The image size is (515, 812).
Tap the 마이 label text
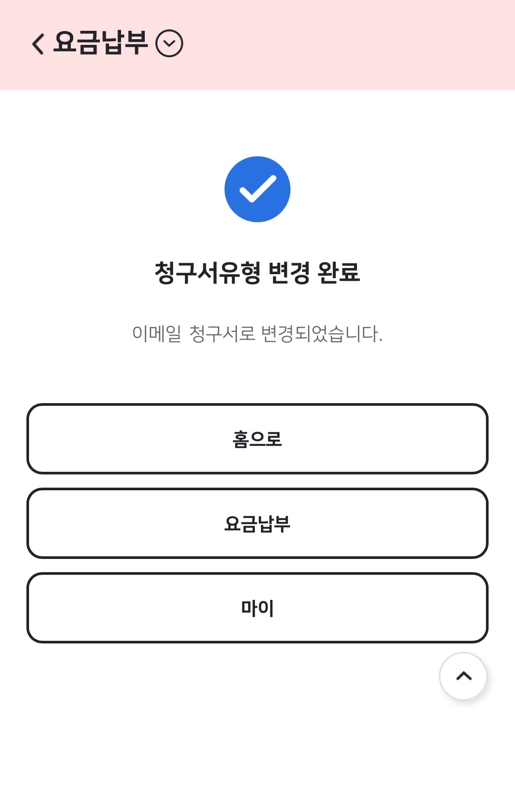click(x=257, y=608)
